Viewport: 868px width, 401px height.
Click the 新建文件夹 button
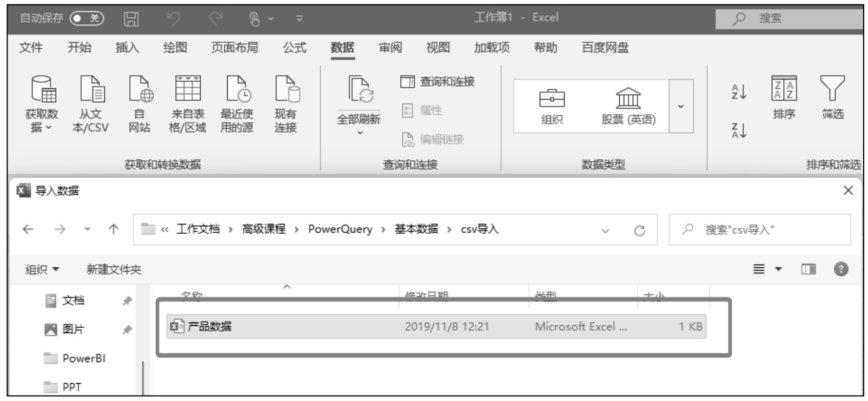click(114, 269)
